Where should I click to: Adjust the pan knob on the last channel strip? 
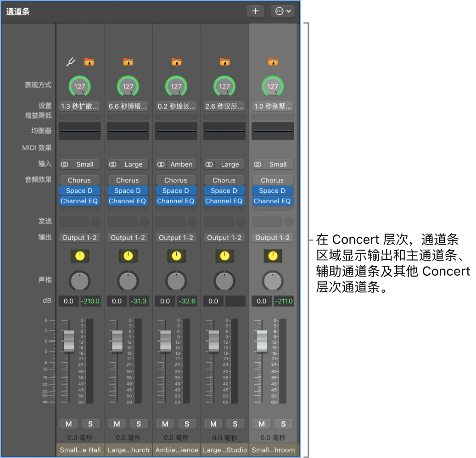(272, 281)
